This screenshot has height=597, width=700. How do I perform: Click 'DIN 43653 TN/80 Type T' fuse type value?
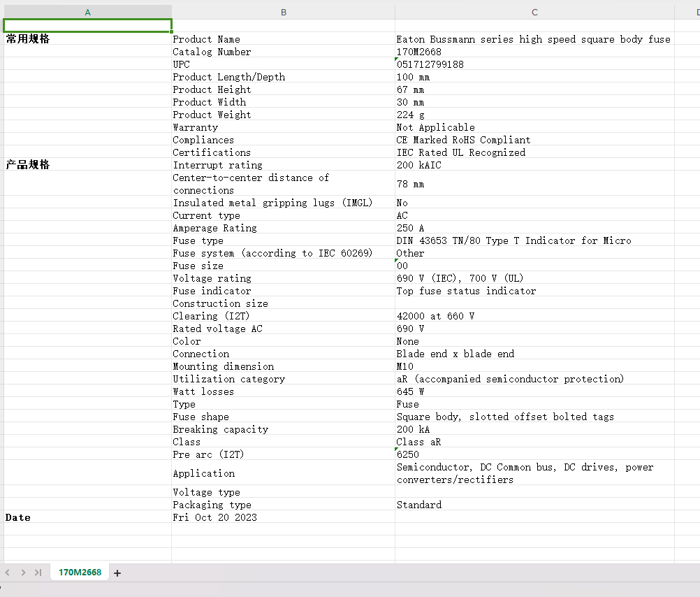point(534,240)
